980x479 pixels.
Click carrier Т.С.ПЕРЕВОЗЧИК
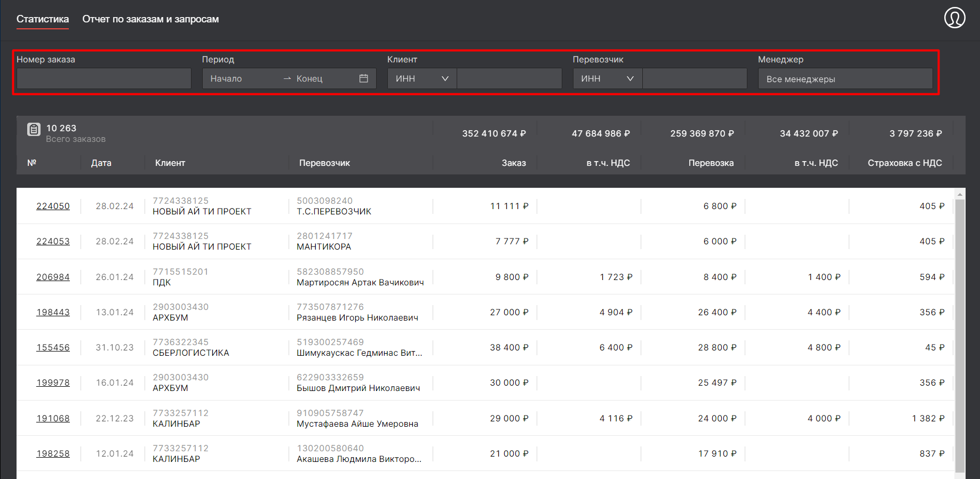click(334, 211)
